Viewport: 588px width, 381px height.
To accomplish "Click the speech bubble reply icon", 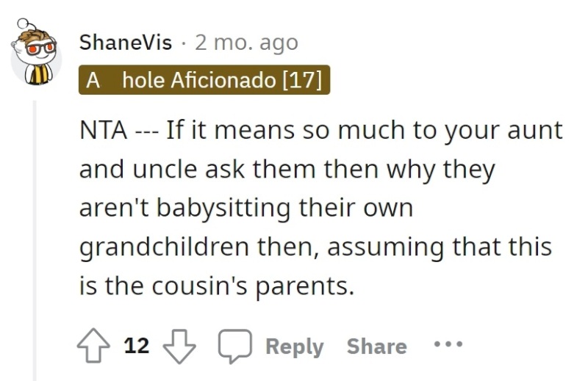I will [x=235, y=346].
